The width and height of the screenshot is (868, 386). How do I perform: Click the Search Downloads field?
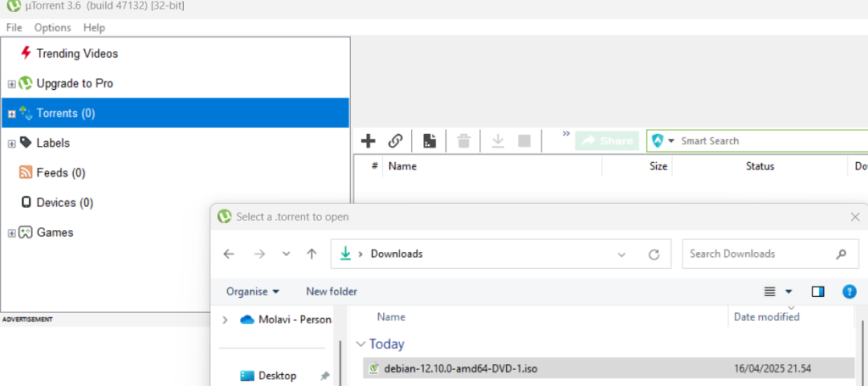(771, 254)
